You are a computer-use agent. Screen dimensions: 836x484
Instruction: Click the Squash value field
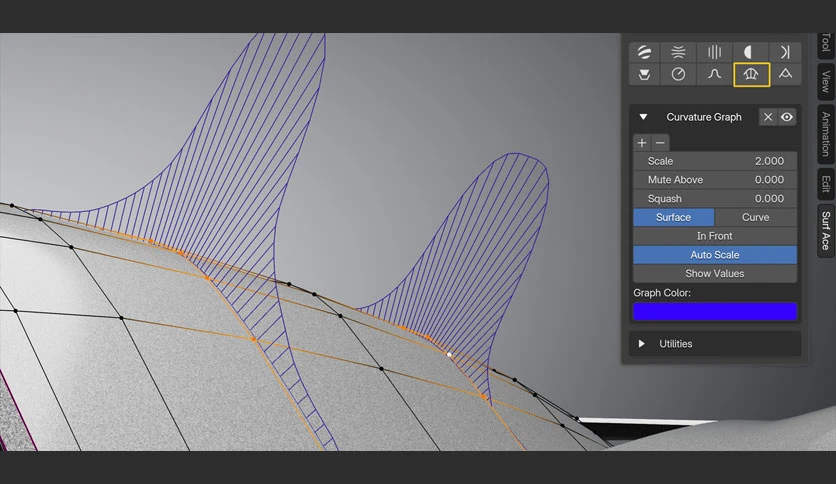point(715,198)
